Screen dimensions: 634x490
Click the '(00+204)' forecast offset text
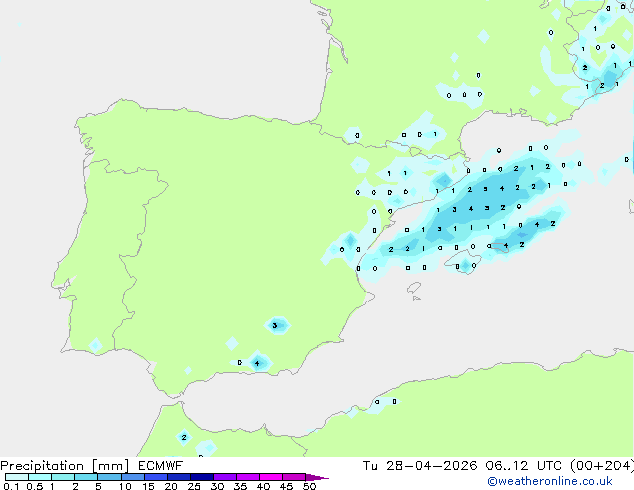click(x=602, y=466)
